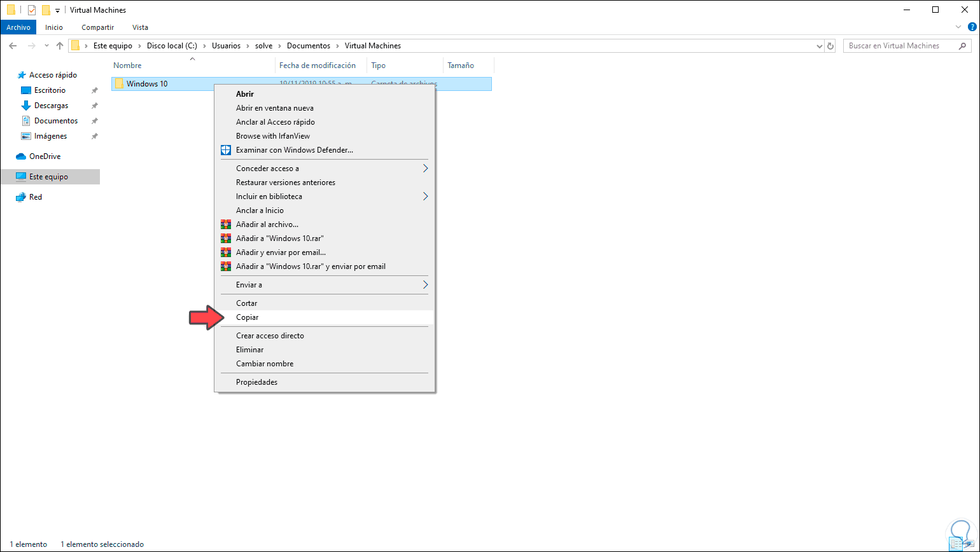The width and height of the screenshot is (980, 552).
Task: Choose "Abrir en ventana nueva"
Action: [x=325, y=108]
